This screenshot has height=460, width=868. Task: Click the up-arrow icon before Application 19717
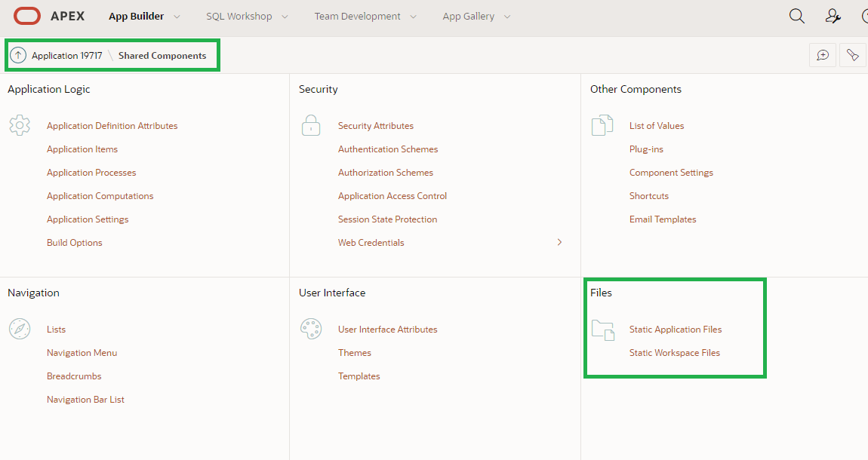tap(19, 55)
